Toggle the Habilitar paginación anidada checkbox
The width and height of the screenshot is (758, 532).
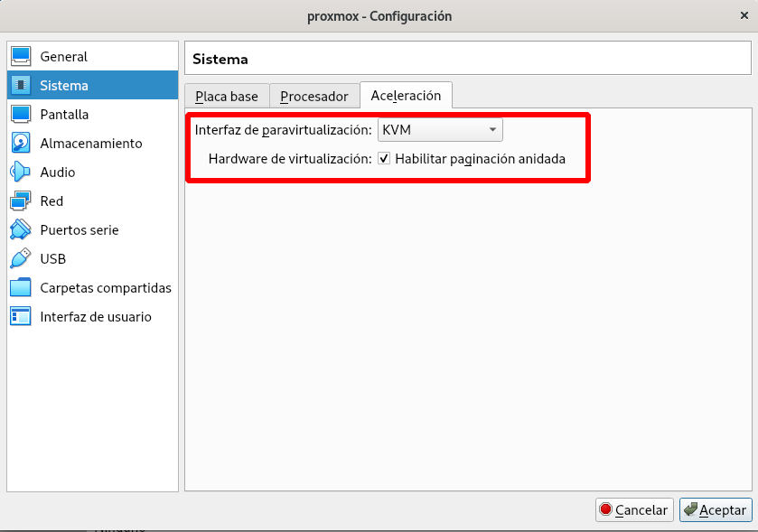pyautogui.click(x=384, y=159)
